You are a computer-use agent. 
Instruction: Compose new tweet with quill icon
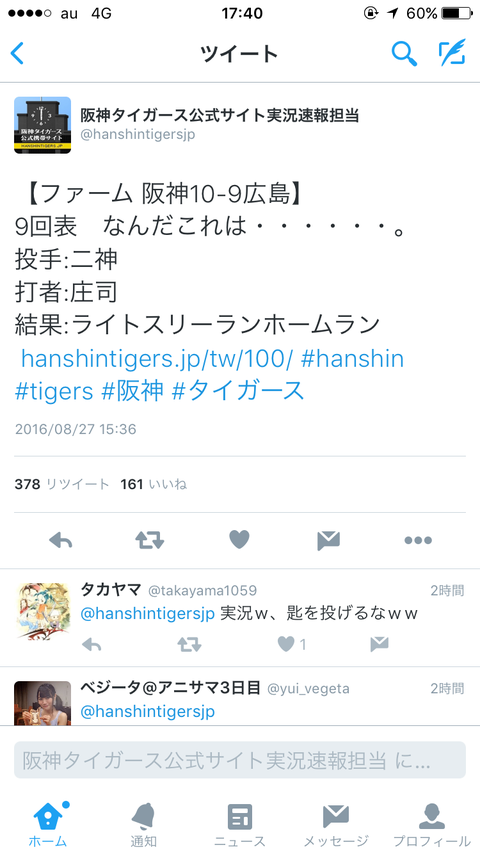point(452,52)
